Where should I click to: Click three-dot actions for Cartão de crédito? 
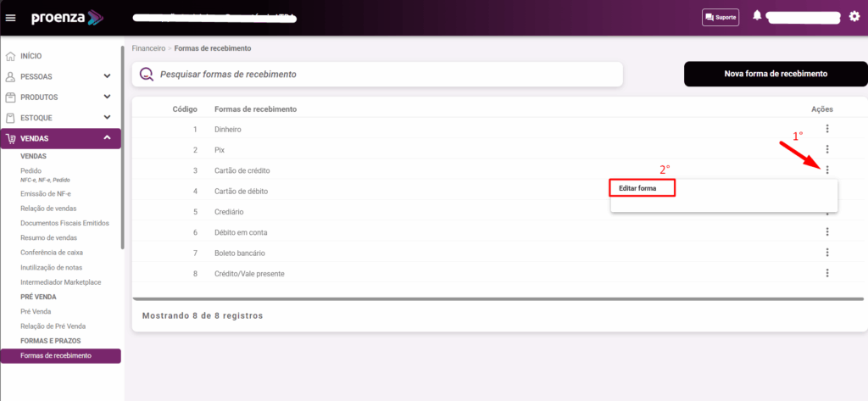pyautogui.click(x=826, y=170)
